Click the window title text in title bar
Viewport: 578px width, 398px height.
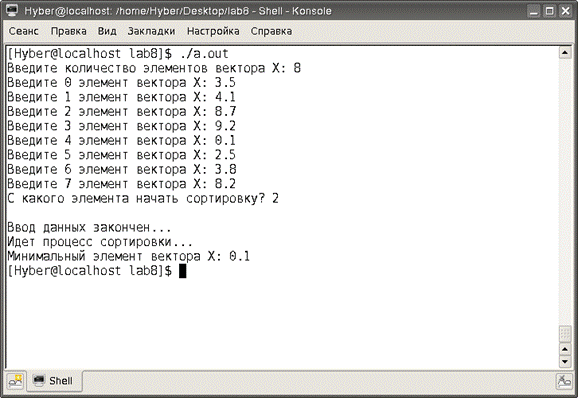pyautogui.click(x=178, y=11)
